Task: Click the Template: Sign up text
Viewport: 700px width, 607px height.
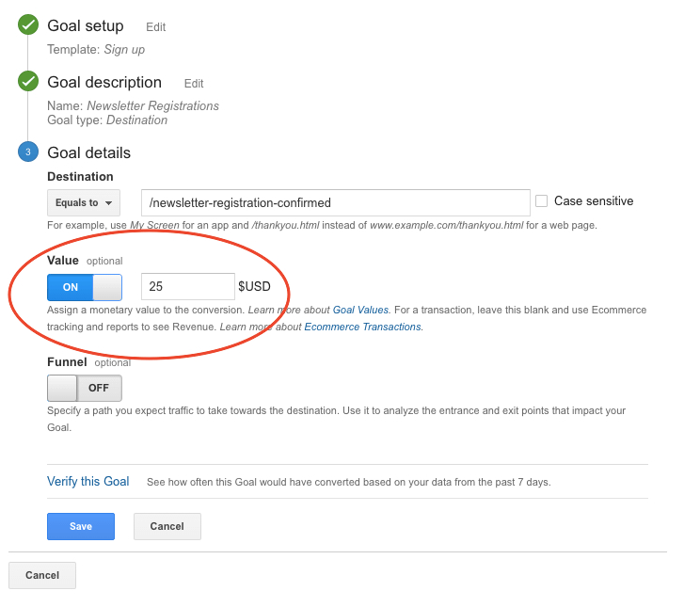Action: pyautogui.click(x=96, y=50)
